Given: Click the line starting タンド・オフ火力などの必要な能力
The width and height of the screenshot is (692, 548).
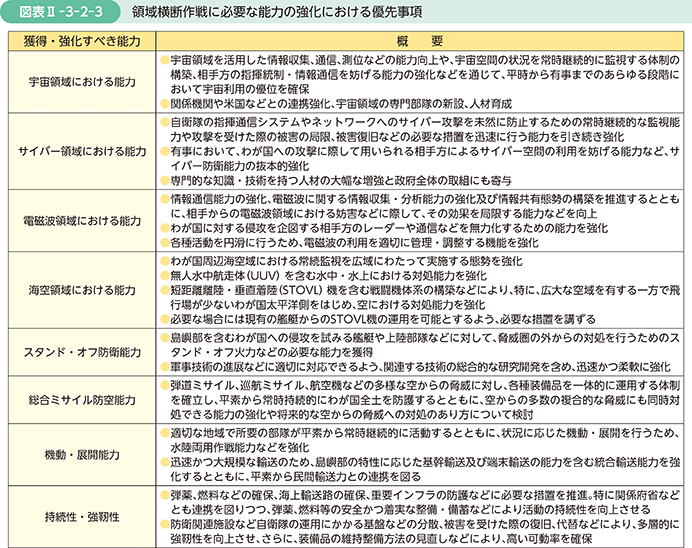Looking at the screenshot, I should click(x=271, y=352).
